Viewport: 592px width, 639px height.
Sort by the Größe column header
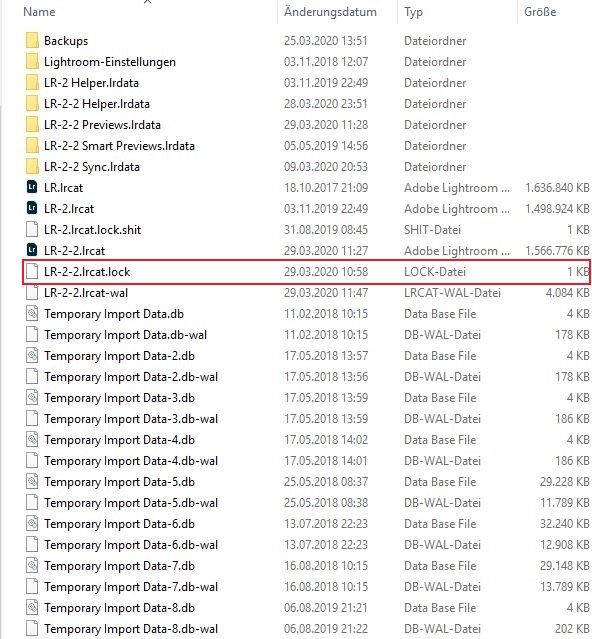coord(540,11)
